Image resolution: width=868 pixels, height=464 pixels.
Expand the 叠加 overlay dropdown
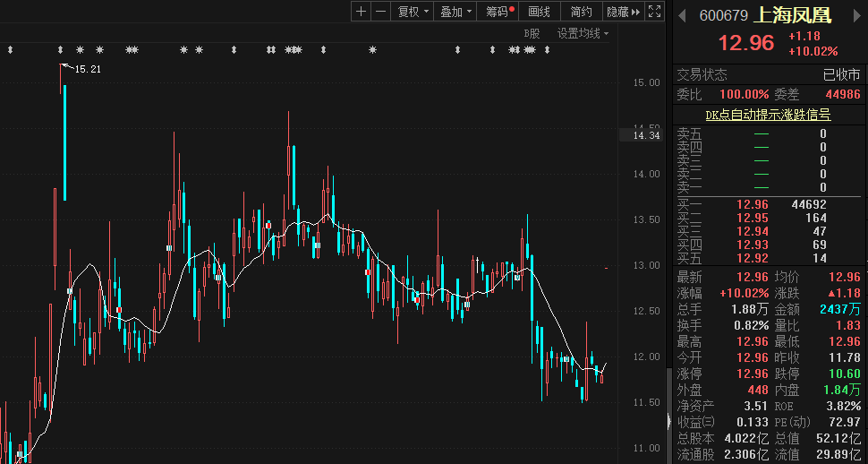(x=456, y=12)
